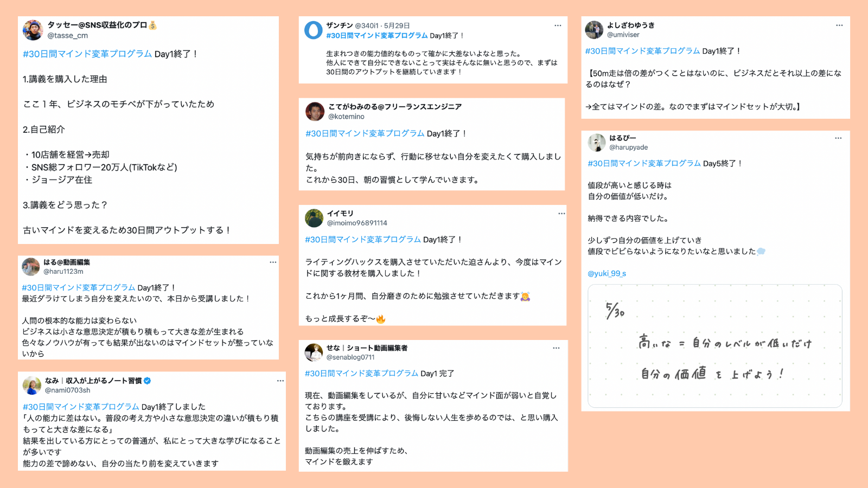Click タッセー's profile avatar
868x488 pixels.
click(x=33, y=30)
